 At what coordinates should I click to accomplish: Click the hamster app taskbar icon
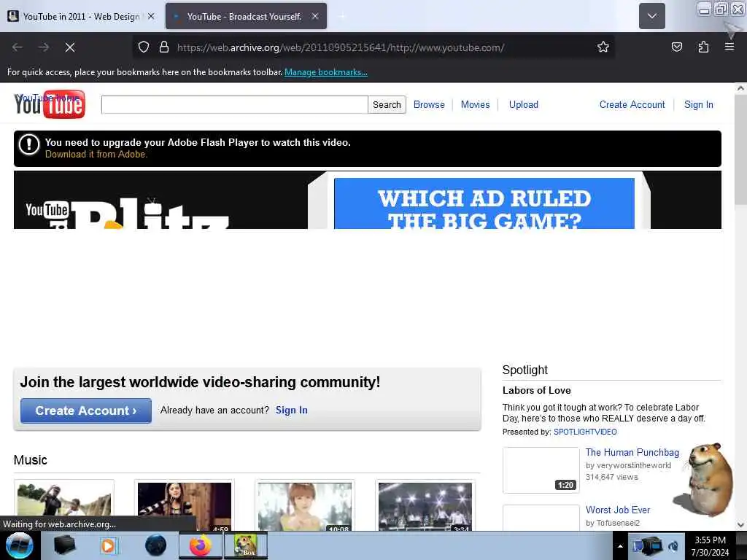(x=245, y=545)
